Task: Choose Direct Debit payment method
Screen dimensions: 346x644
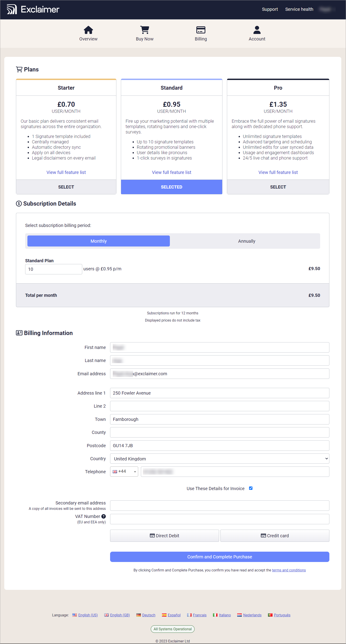Action: [164, 535]
